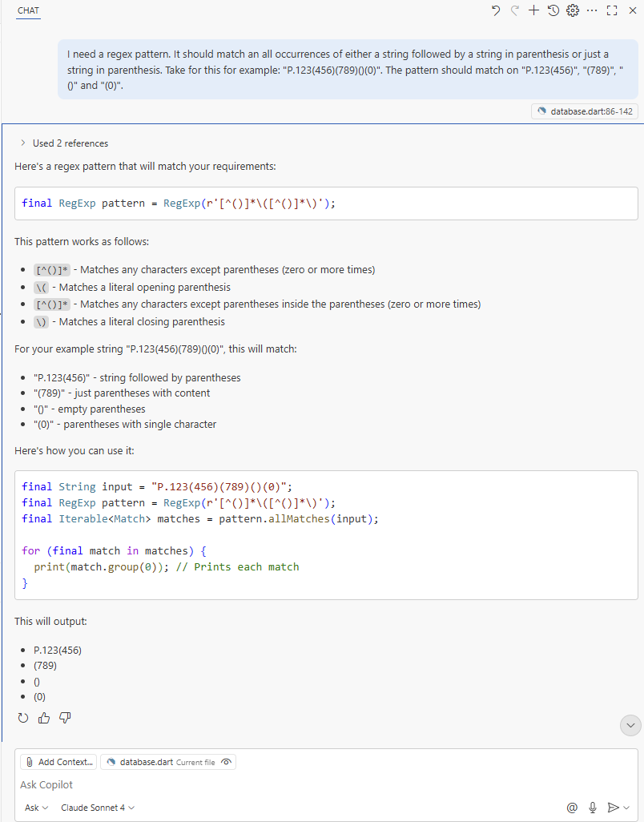The image size is (644, 822).
Task: Maximize the chat panel size
Action: [x=611, y=10]
